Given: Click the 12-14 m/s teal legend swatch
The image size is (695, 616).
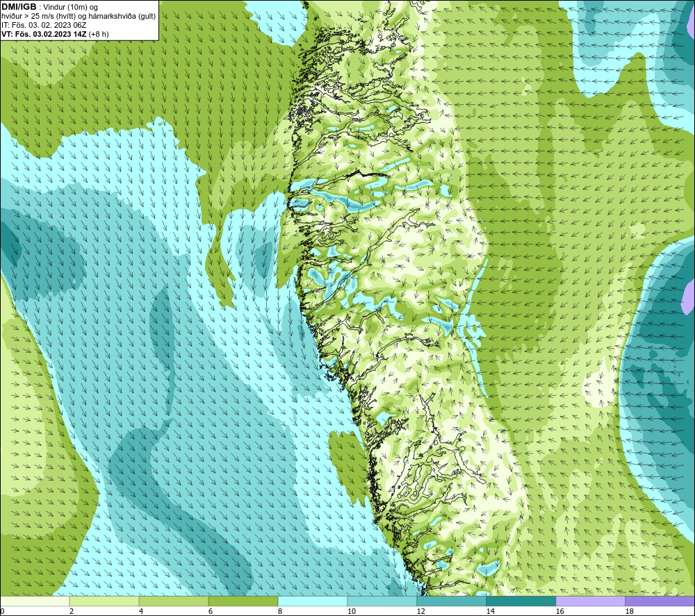Looking at the screenshot, I should 451,601.
